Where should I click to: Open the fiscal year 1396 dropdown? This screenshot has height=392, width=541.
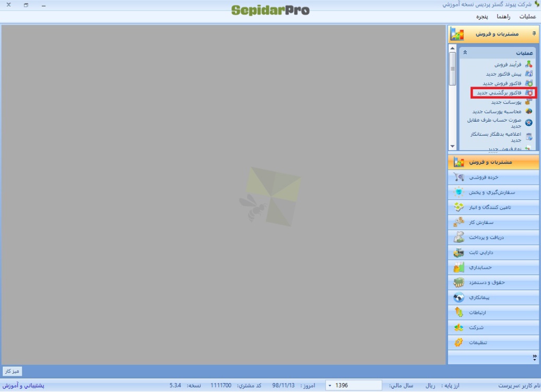(x=330, y=385)
